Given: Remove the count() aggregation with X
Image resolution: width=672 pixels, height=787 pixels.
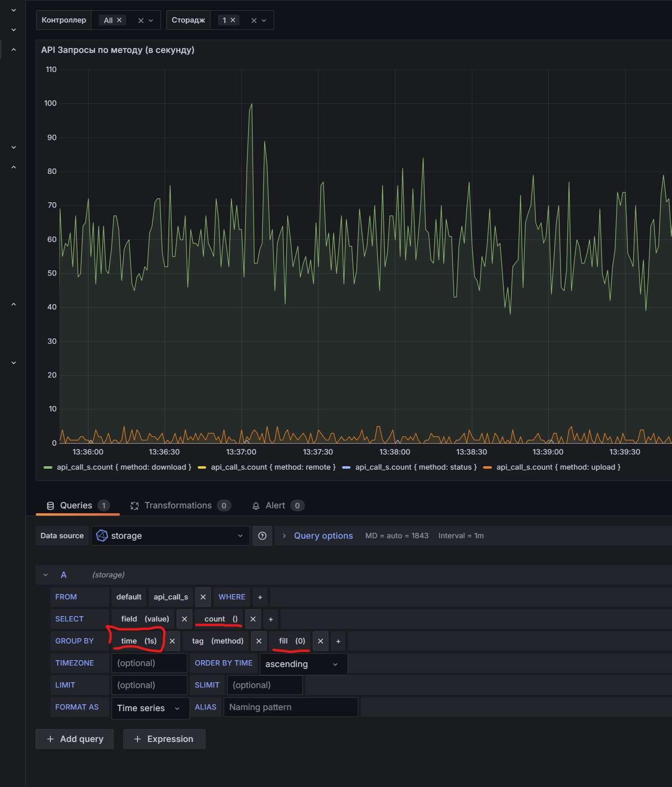Looking at the screenshot, I should 253,619.
